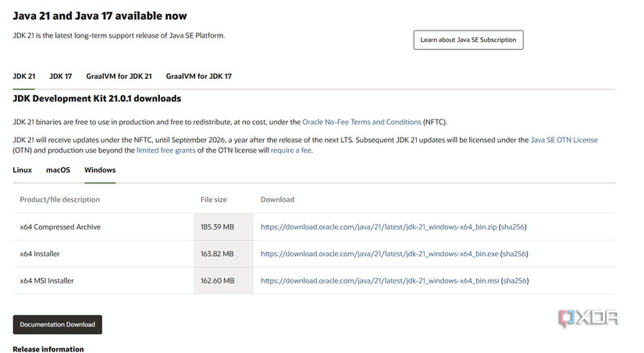
Task: Download the x64 MSI Installer link
Action: tap(379, 280)
